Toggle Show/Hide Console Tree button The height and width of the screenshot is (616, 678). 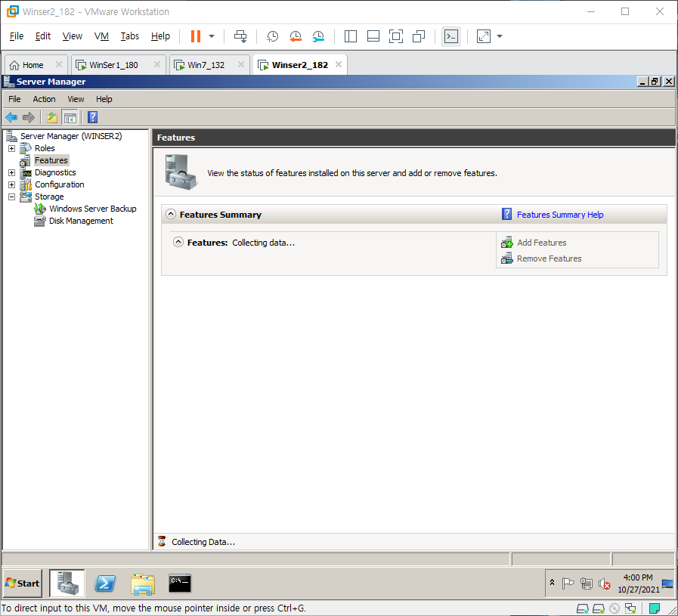pos(70,117)
